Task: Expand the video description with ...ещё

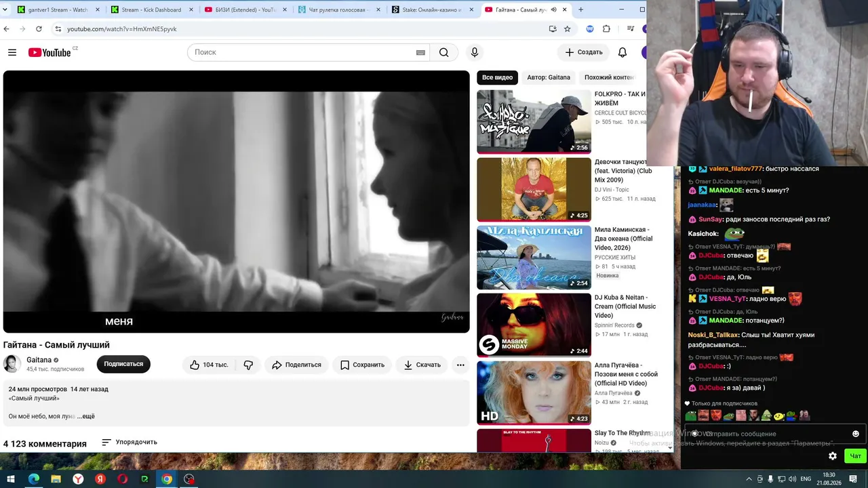Action: point(86,416)
